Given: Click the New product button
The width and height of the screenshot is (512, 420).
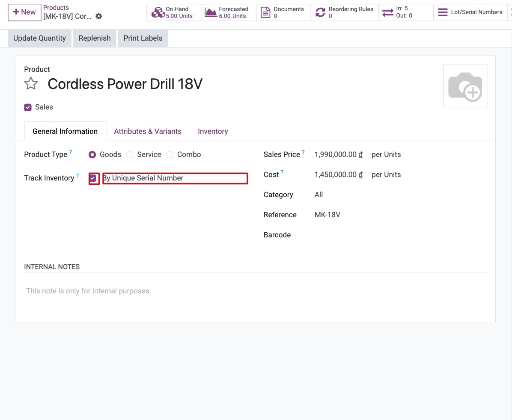Looking at the screenshot, I should click(24, 12).
